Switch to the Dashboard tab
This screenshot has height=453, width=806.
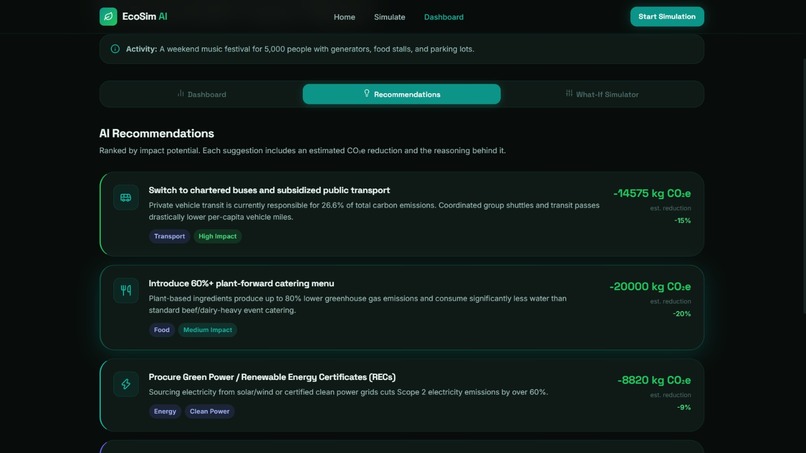(202, 94)
